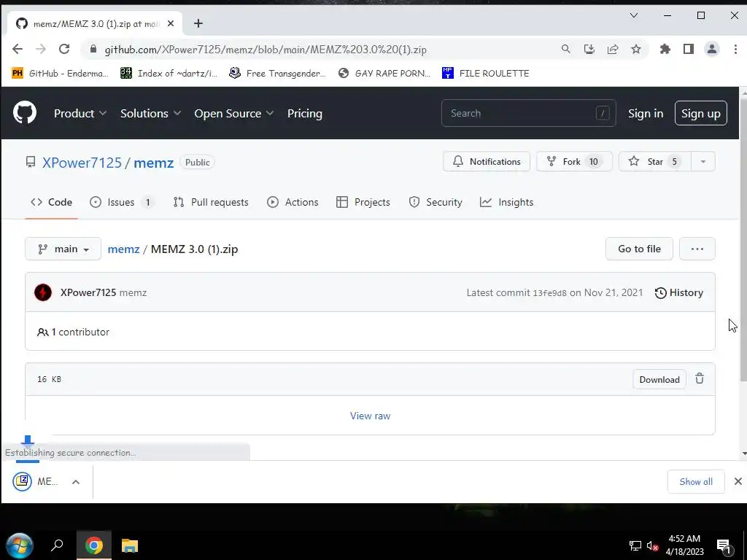Click the Fork button
Screen dimensions: 747x560
574,161
